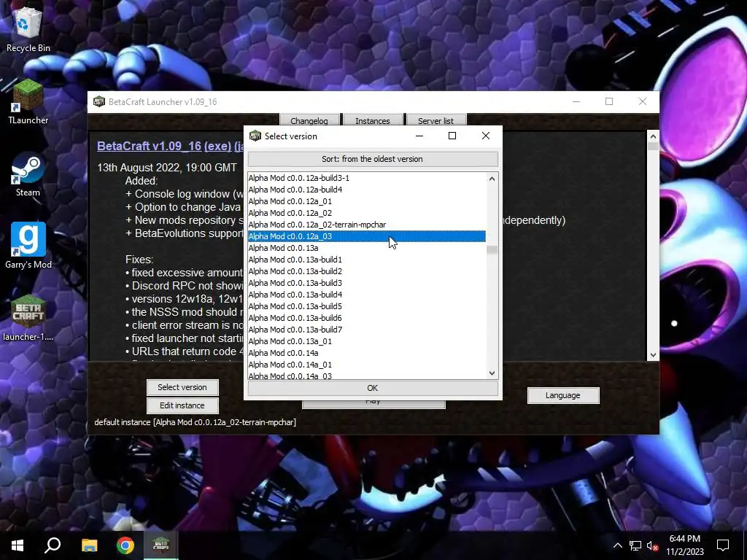Confirm the version with the OK button
The height and width of the screenshot is (560, 747).
(373, 388)
